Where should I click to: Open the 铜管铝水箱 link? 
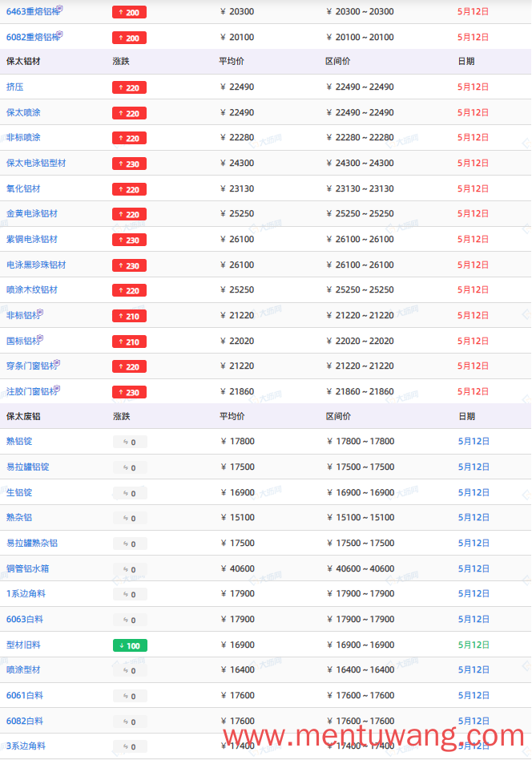pyautogui.click(x=27, y=569)
